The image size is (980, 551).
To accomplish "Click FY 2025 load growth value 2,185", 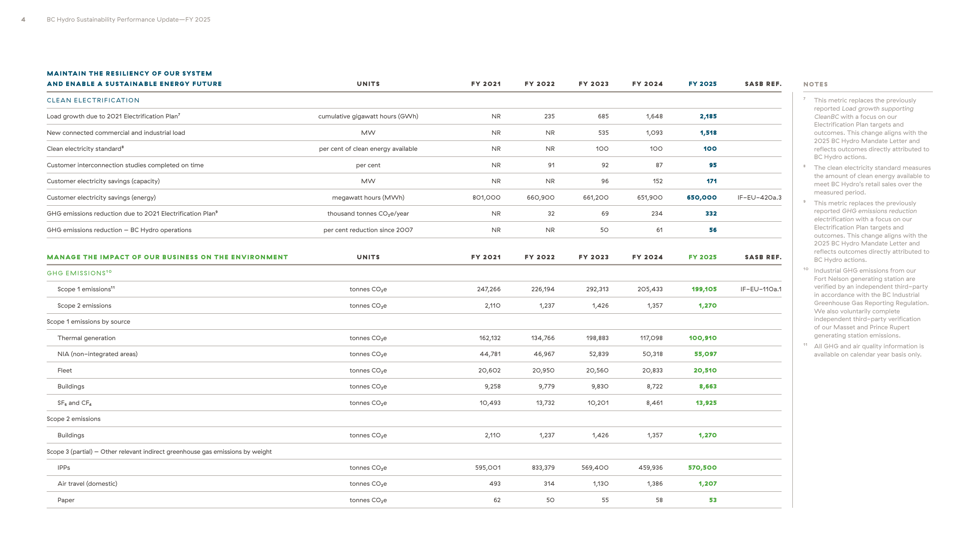I will coord(708,116).
